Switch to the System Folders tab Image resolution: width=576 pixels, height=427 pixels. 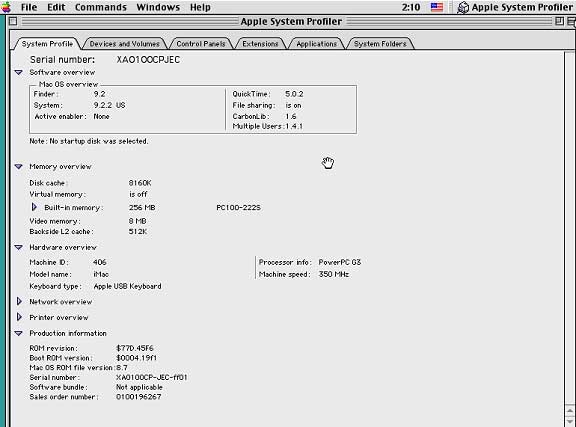(380, 44)
